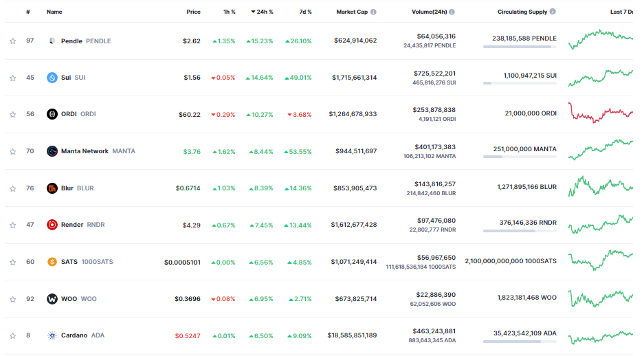The width and height of the screenshot is (644, 356).
Task: Open the SATS 1000SATS coin page
Action: pos(87,262)
